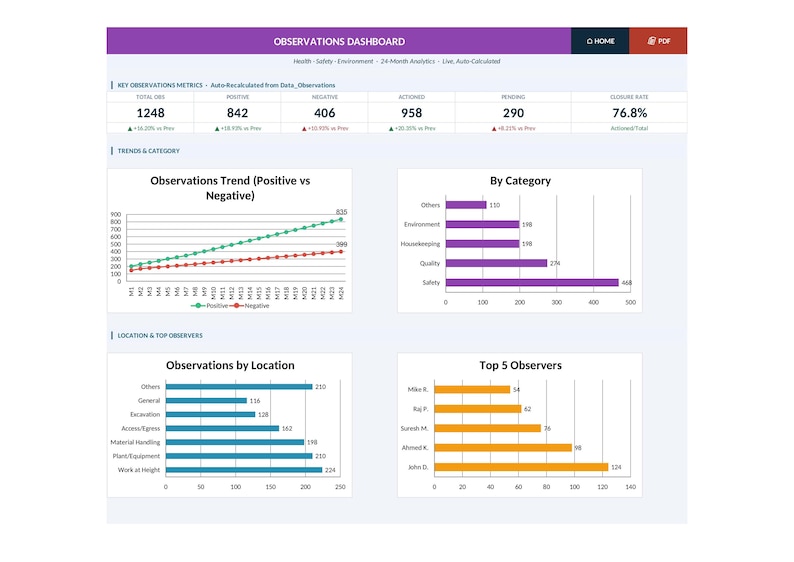Click the Closure Rate value 76.8%
The width and height of the screenshot is (794, 562).
[629, 113]
